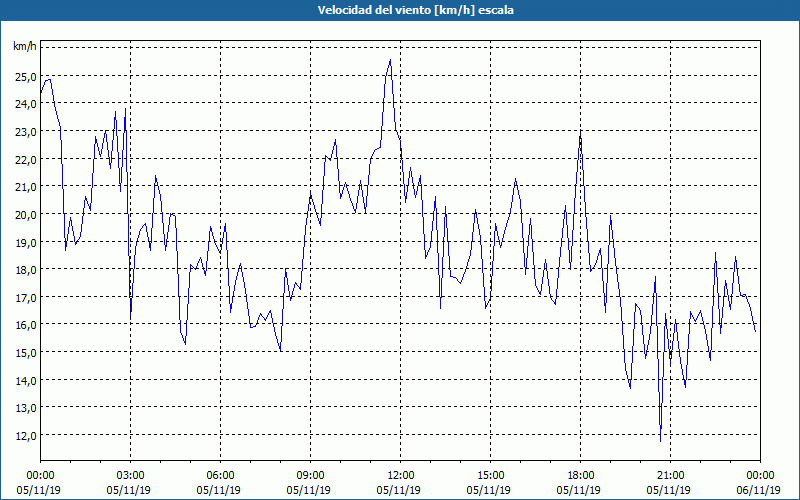Click the "05/11/19" date under 12:00

coord(398,490)
